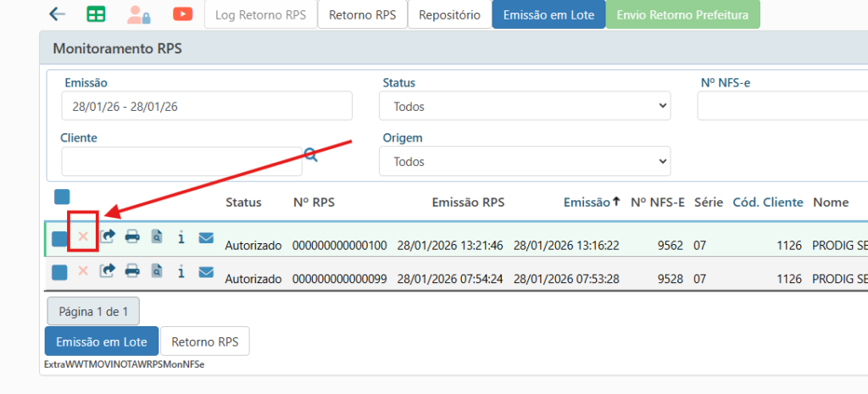
Task: Click the cancel X icon for RPS 000000000000100
Action: 83,236
